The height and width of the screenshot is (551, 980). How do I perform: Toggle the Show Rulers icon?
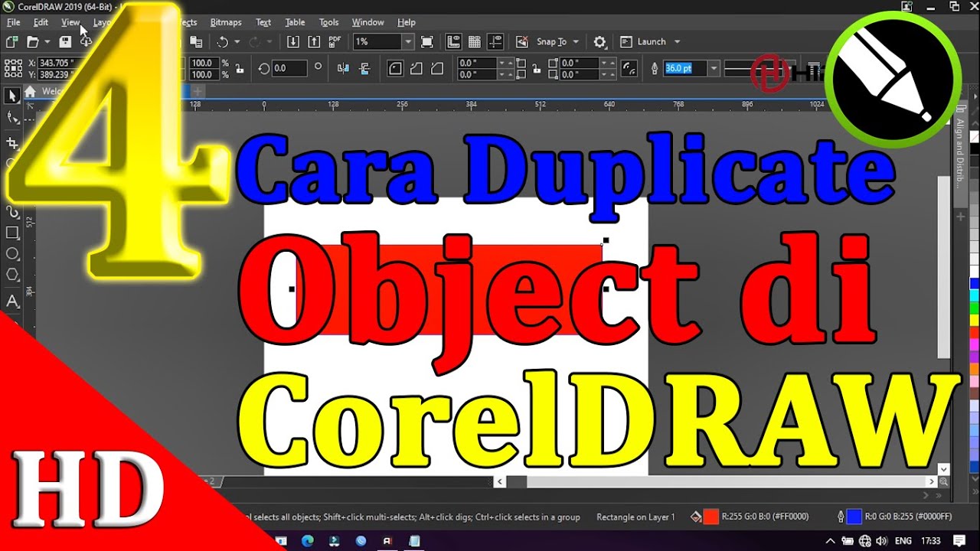coord(453,42)
